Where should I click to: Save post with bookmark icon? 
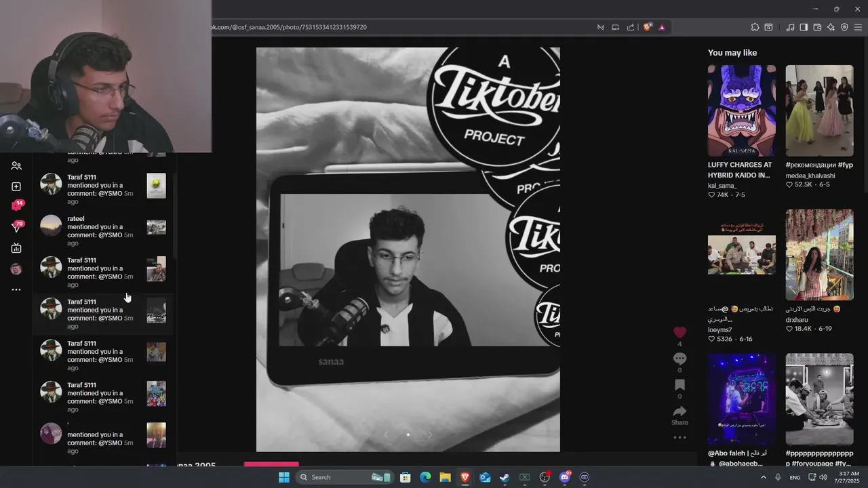(679, 385)
